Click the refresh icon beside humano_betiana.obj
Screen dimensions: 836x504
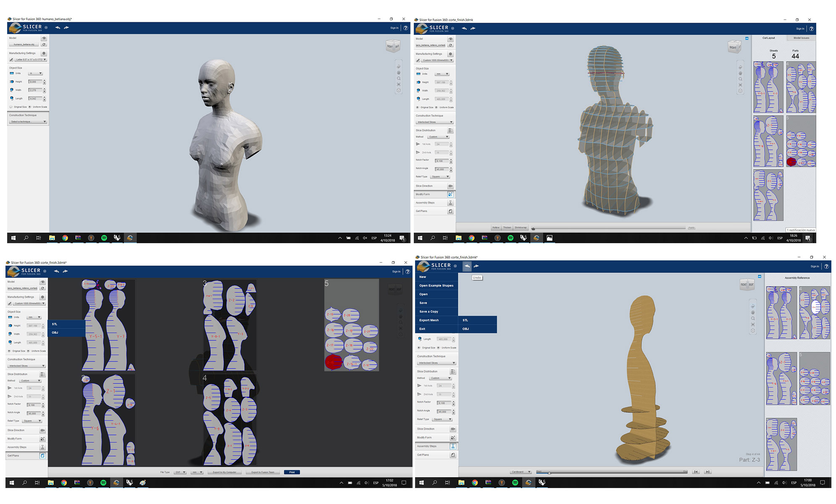pos(44,45)
